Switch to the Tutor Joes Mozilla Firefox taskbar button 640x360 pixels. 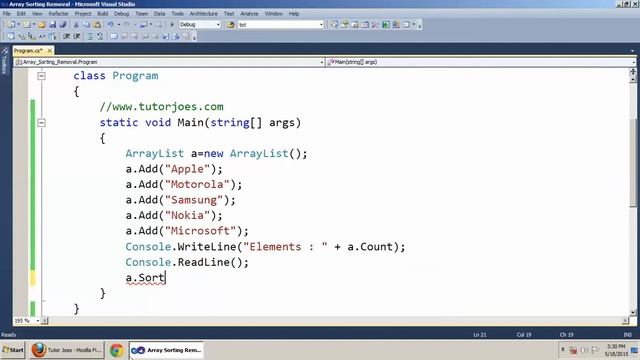point(66,350)
